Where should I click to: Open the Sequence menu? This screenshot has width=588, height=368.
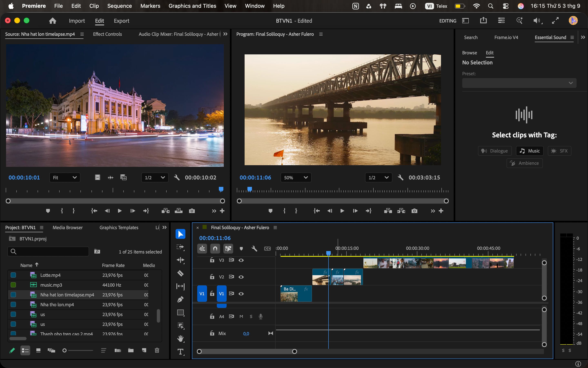tap(120, 6)
